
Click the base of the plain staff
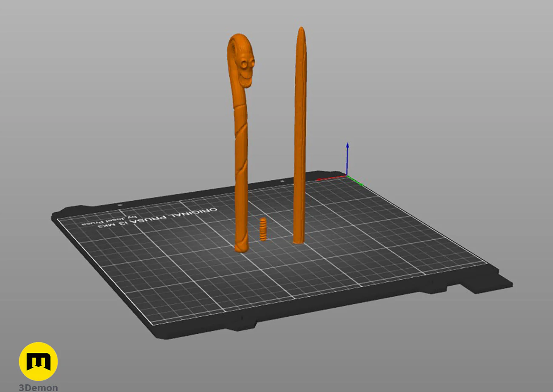coord(299,240)
